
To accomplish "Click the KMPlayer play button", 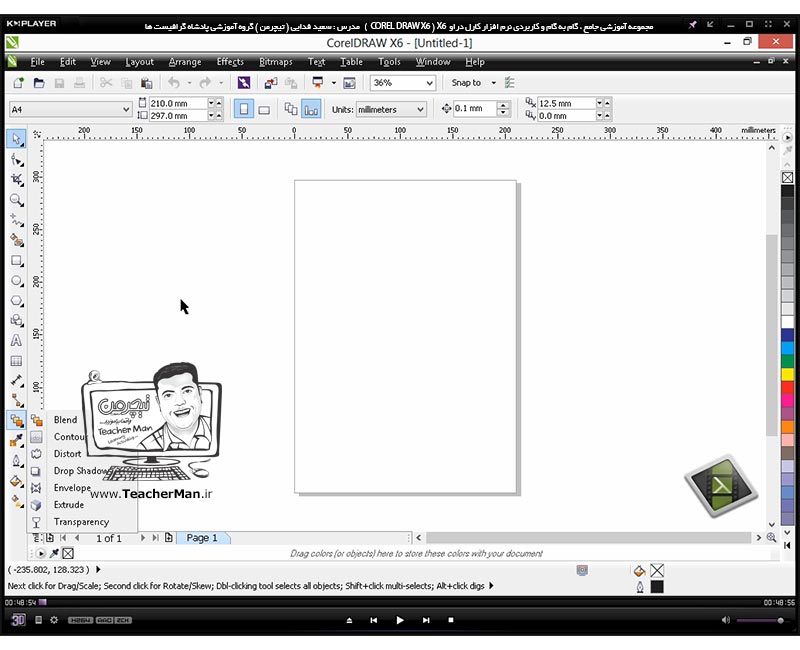I will point(399,620).
